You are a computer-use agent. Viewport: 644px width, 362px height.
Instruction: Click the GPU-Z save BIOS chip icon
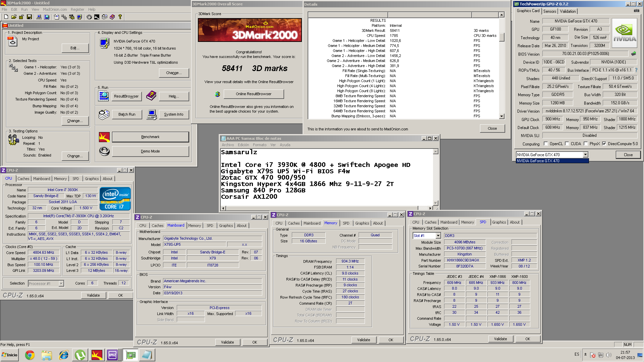pyautogui.click(x=633, y=54)
